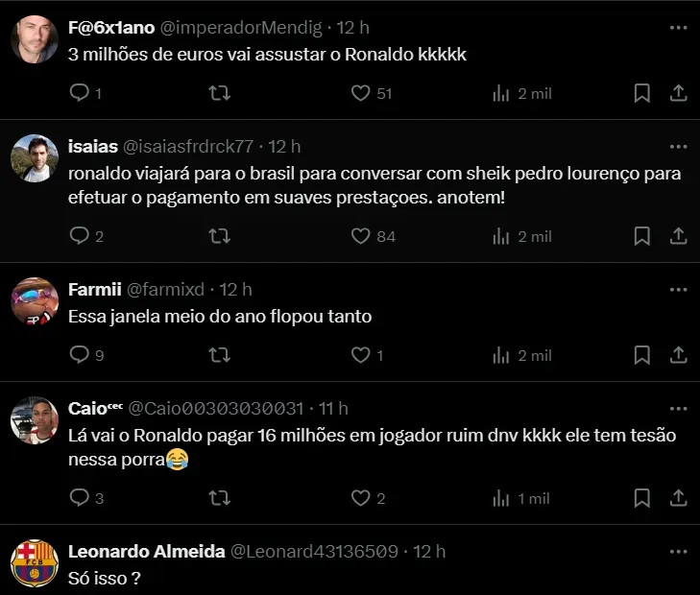Click Farmii's profile avatar
700x595 pixels.
pos(36,300)
